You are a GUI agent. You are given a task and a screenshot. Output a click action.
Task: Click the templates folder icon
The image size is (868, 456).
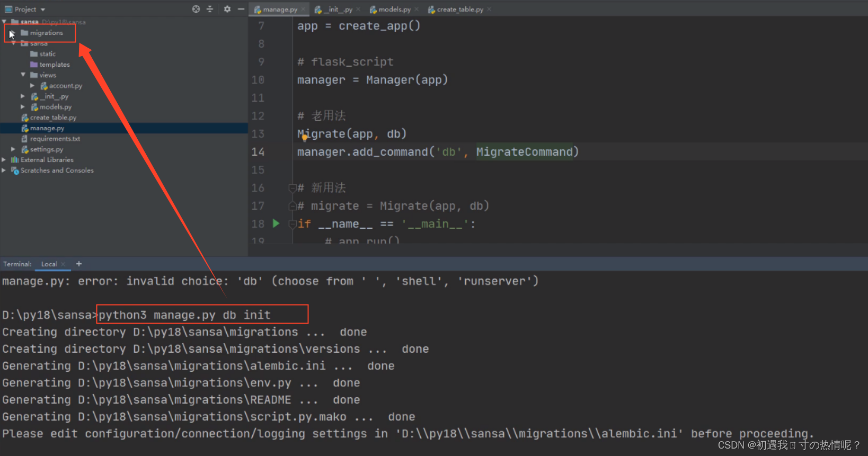tap(34, 65)
